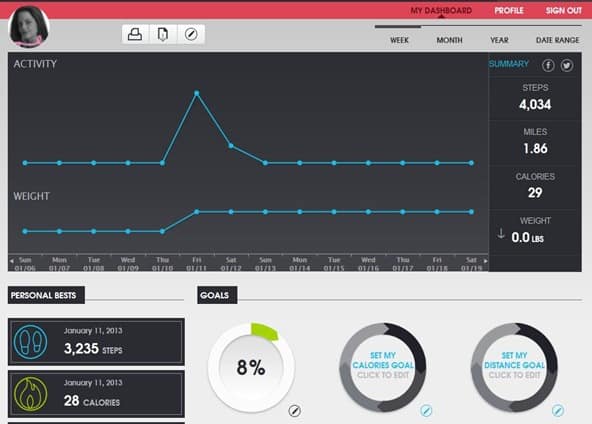Switch to Week view

pos(399,40)
